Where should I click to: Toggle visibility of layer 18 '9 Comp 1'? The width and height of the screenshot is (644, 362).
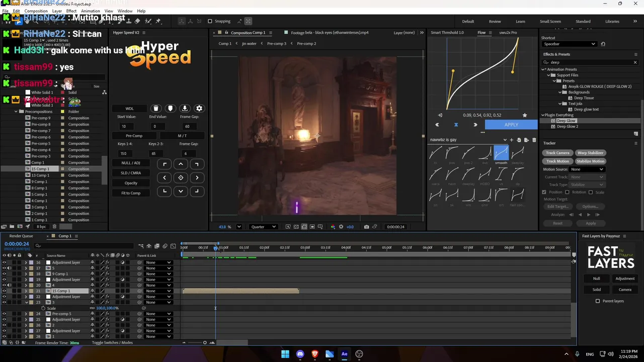[4, 274]
